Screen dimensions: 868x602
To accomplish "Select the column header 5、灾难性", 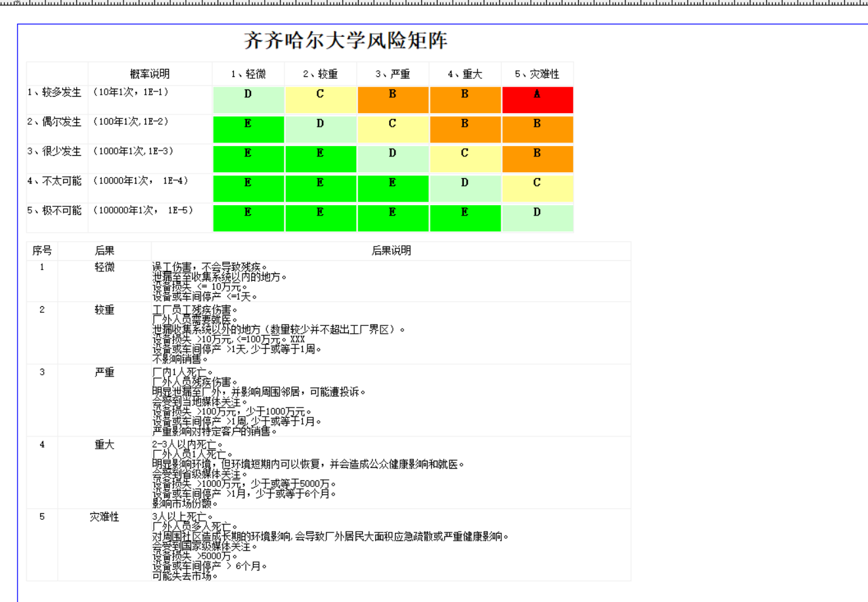I will [x=537, y=74].
